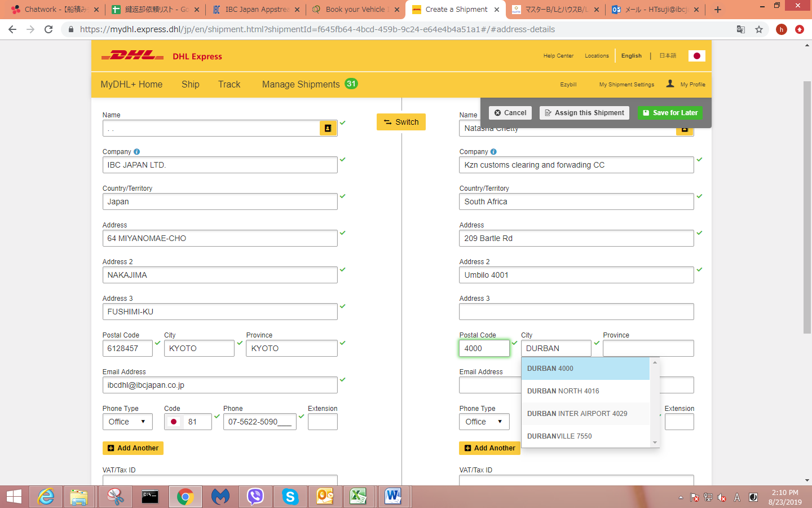Open My Profile user icon
The image size is (812, 508).
tap(670, 84)
